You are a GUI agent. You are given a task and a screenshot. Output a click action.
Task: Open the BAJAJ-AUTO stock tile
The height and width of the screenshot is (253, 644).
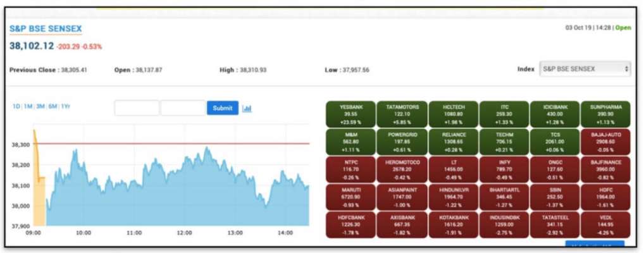coord(606,142)
